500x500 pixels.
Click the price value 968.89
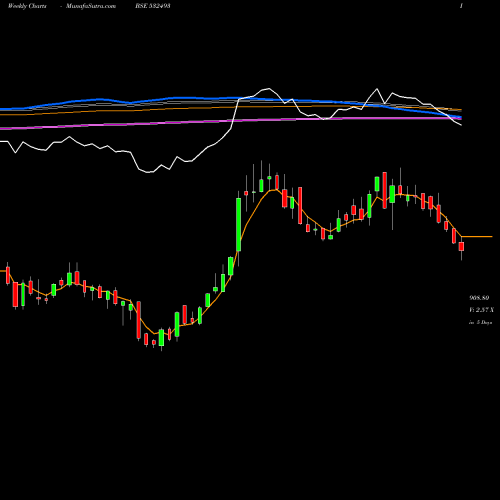point(479,298)
